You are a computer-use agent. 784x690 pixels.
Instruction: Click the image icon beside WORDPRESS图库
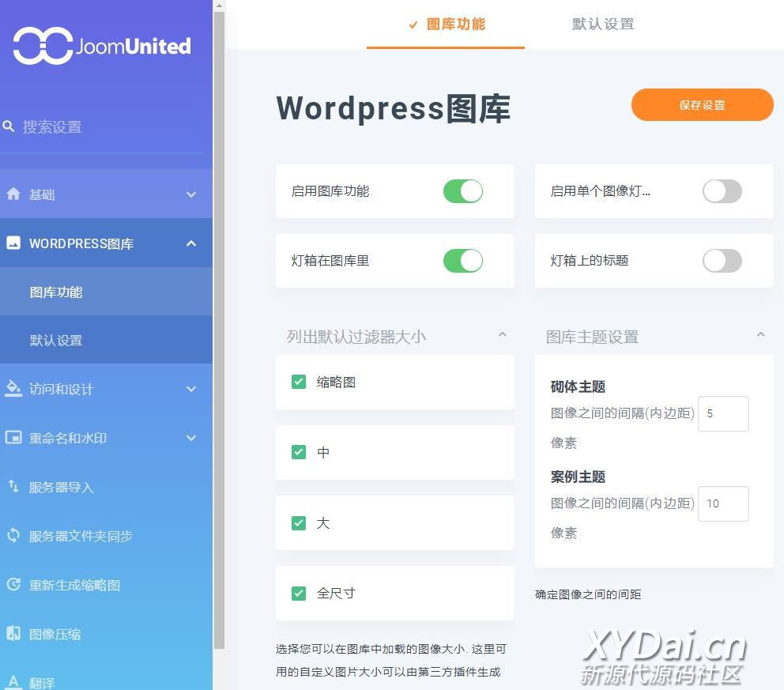(13, 243)
